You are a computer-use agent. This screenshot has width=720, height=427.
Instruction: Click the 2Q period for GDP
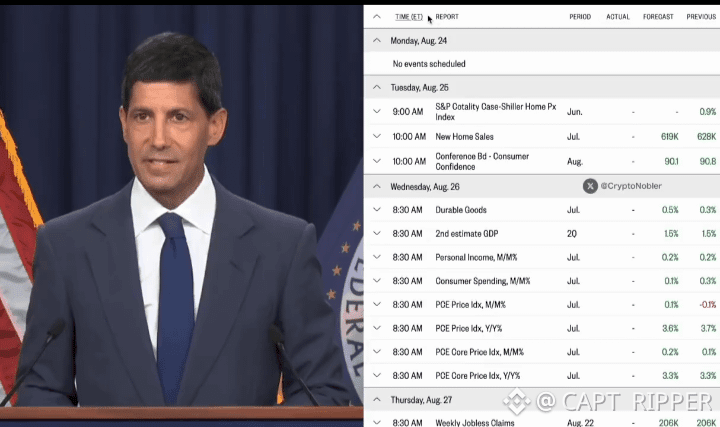pyautogui.click(x=572, y=233)
